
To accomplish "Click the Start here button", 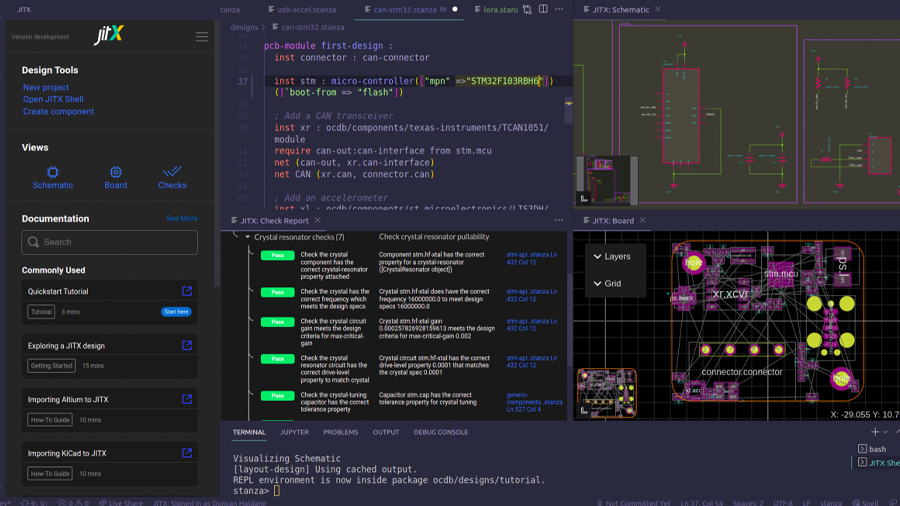I will click(176, 312).
